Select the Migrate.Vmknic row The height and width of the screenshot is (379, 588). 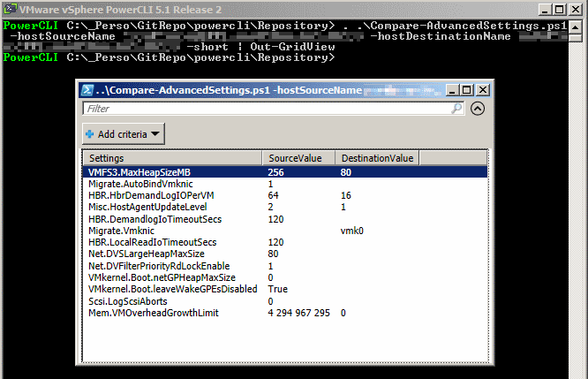pyautogui.click(x=285, y=231)
